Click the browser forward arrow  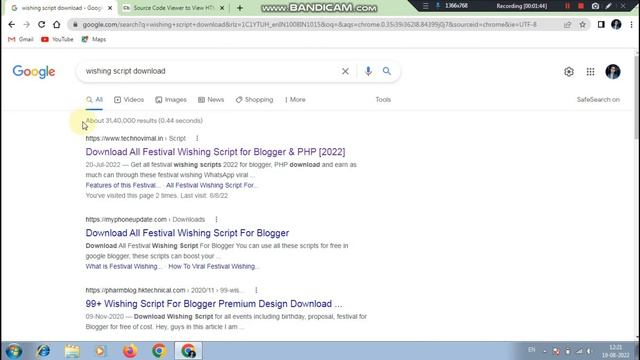point(27,24)
